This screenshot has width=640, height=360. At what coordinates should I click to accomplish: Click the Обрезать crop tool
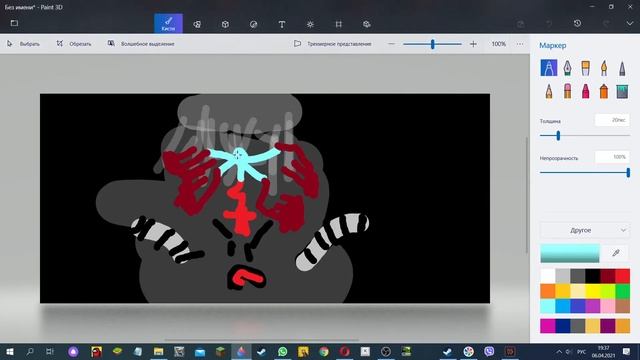74,44
